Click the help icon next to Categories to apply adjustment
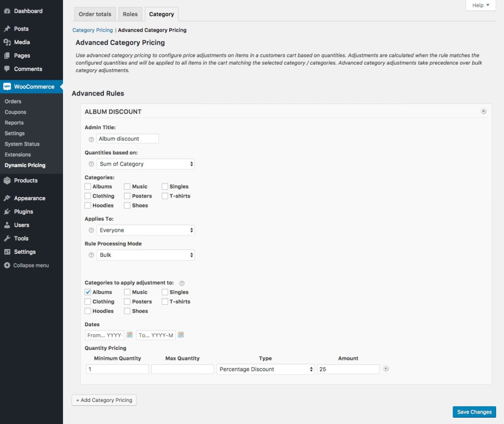Image resolution: width=504 pixels, height=424 pixels. click(182, 283)
